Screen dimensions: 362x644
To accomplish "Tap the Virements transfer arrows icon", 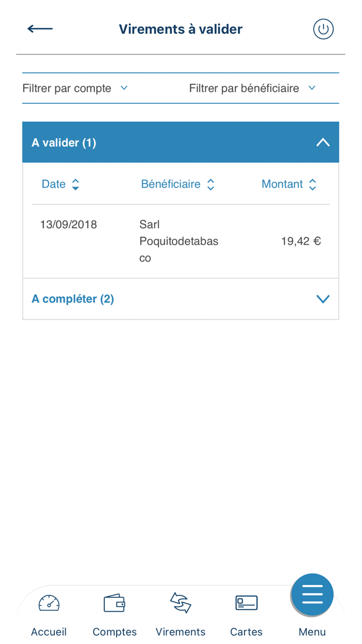I will 180,603.
